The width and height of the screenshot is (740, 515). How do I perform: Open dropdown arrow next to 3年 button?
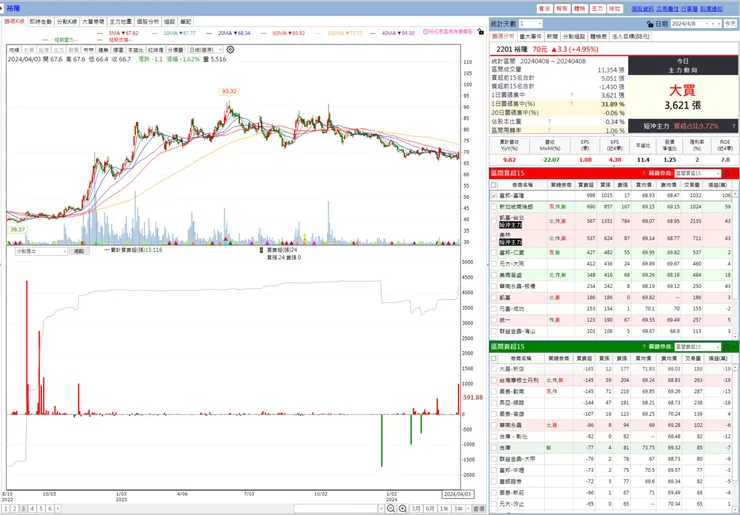pos(467,508)
